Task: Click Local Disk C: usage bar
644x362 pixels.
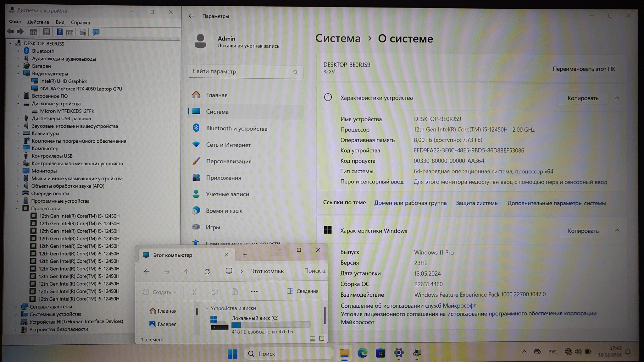Action: tap(271, 325)
